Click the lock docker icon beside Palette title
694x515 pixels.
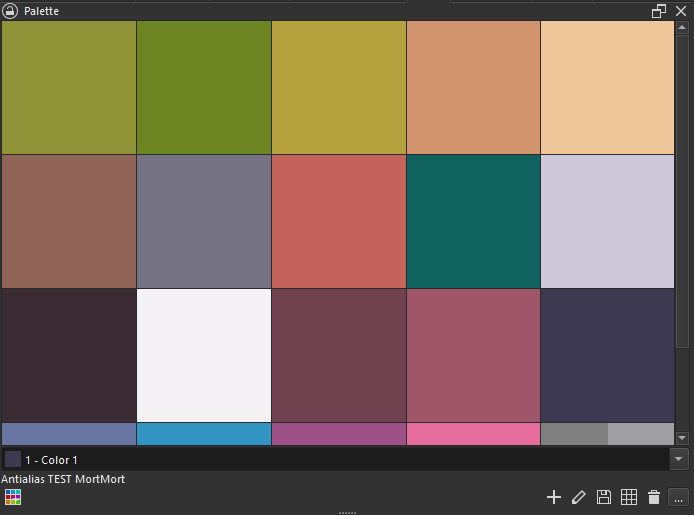10,11
